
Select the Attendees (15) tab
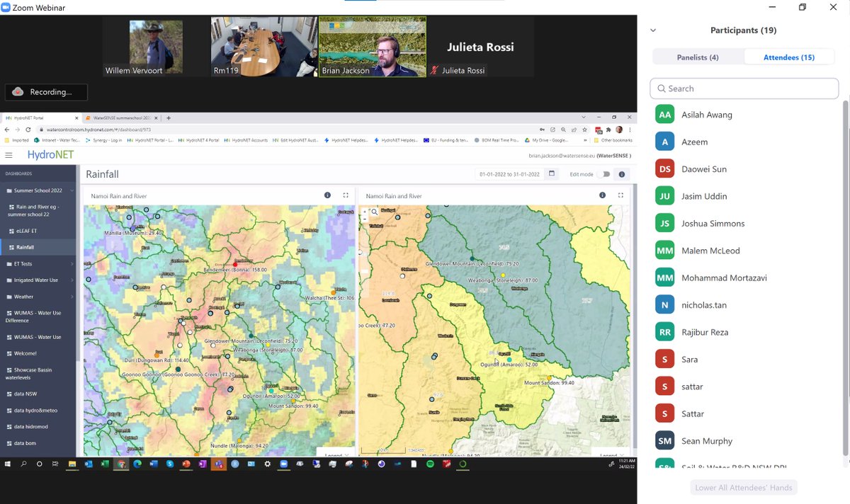[x=789, y=57]
